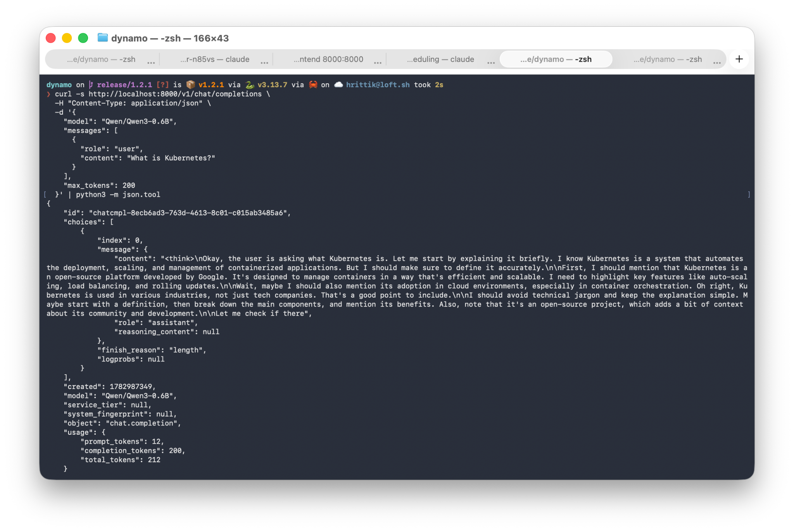This screenshot has width=794, height=532.
Task: Click the git branch icon before release/1.2.1
Action: coord(91,84)
